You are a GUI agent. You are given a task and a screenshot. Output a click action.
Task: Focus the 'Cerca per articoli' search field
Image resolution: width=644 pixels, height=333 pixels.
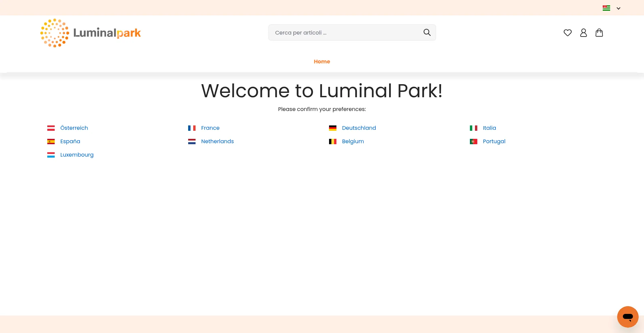345,33
